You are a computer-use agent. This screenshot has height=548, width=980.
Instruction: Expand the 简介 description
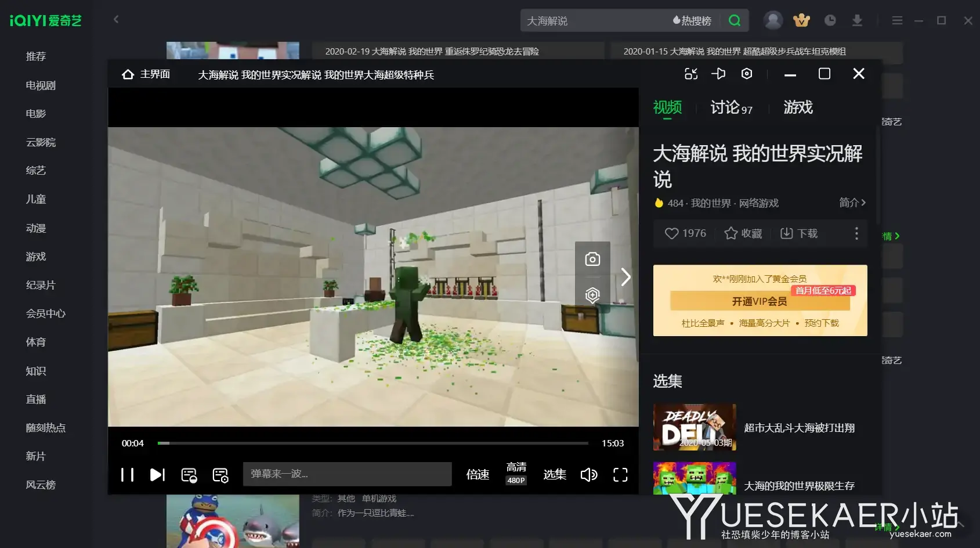[852, 202]
